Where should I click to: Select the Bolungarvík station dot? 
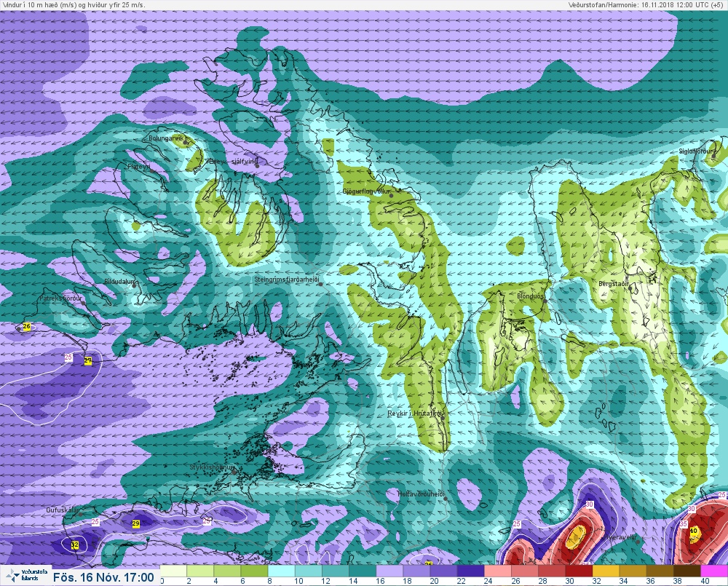pos(186,143)
